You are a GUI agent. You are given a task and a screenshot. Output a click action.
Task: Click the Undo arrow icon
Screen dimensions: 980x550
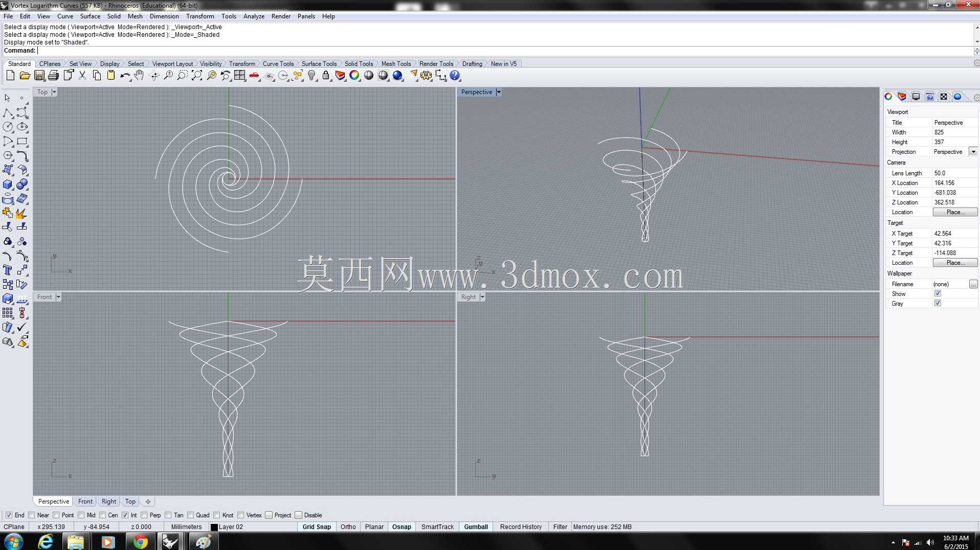pyautogui.click(x=125, y=76)
